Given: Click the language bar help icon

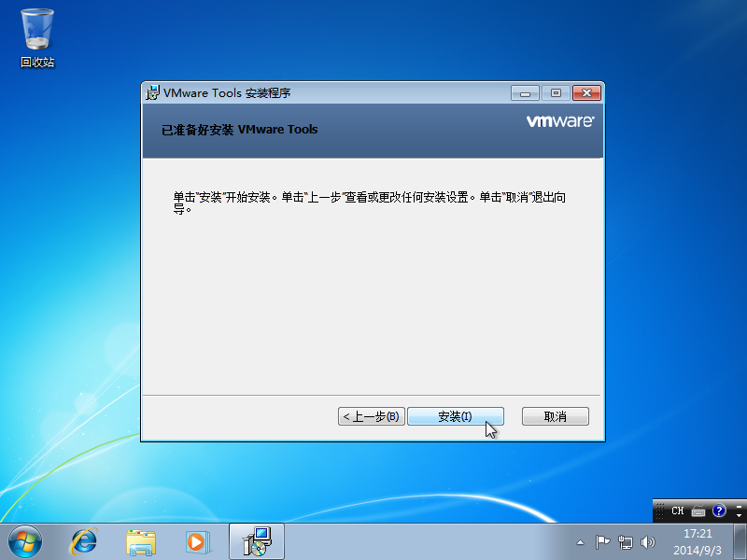Looking at the screenshot, I should pyautogui.click(x=719, y=511).
